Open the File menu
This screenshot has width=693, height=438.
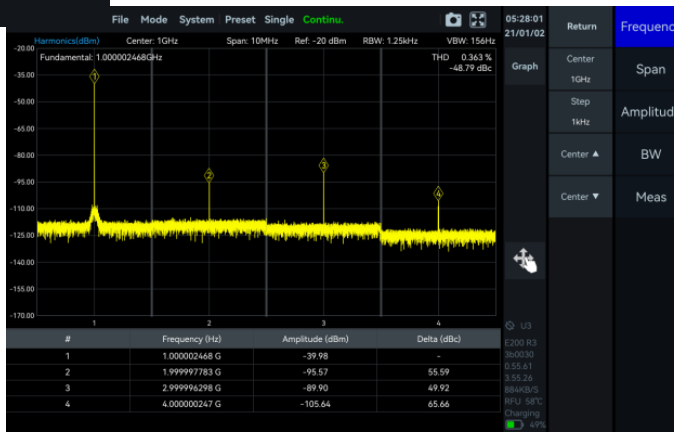[x=120, y=20]
